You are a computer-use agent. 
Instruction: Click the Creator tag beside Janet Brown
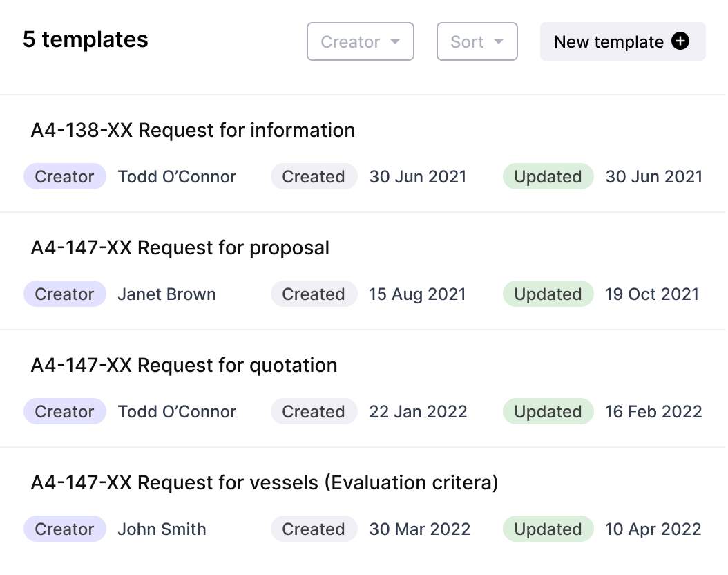click(64, 294)
